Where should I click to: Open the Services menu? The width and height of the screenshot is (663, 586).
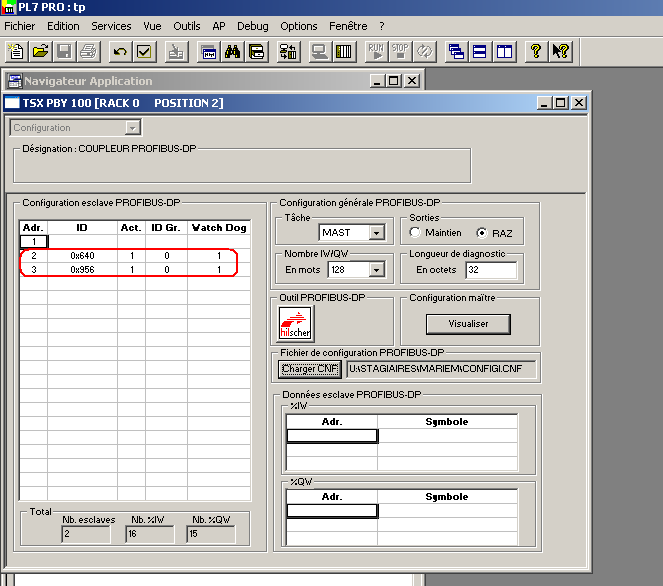pyautogui.click(x=111, y=26)
